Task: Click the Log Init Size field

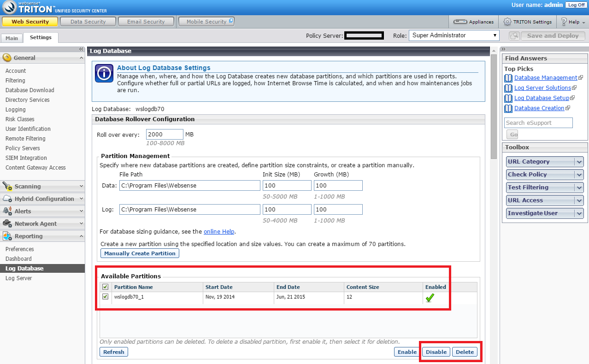Action: pyautogui.click(x=287, y=210)
